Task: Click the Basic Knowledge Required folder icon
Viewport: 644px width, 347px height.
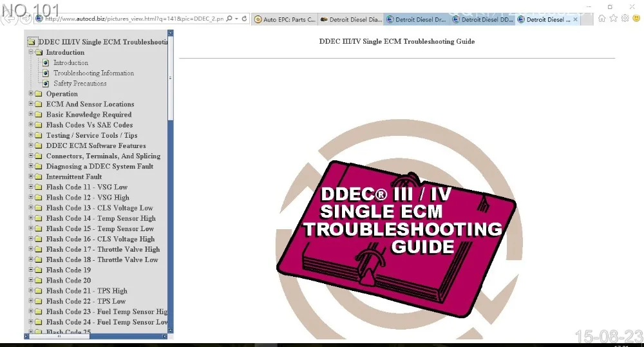Action: point(39,115)
